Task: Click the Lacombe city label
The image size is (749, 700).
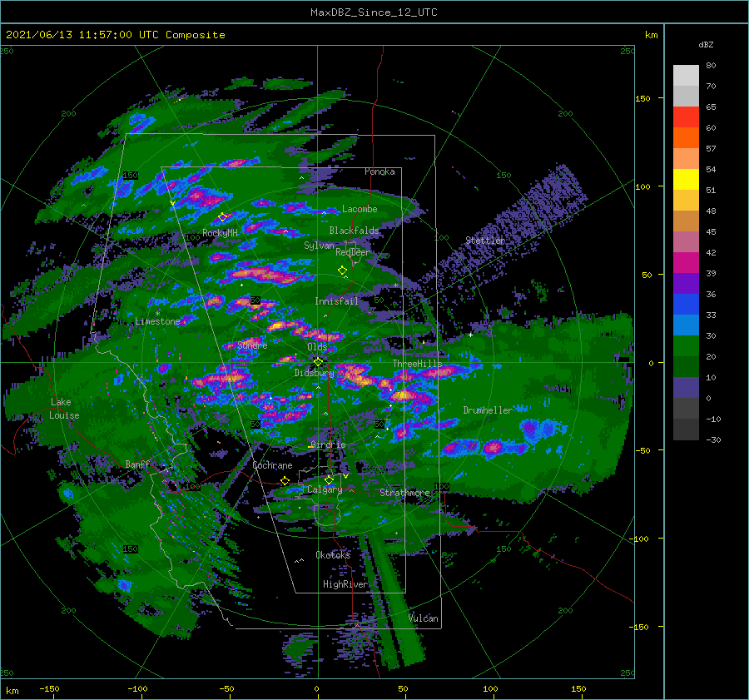Action: pos(360,209)
